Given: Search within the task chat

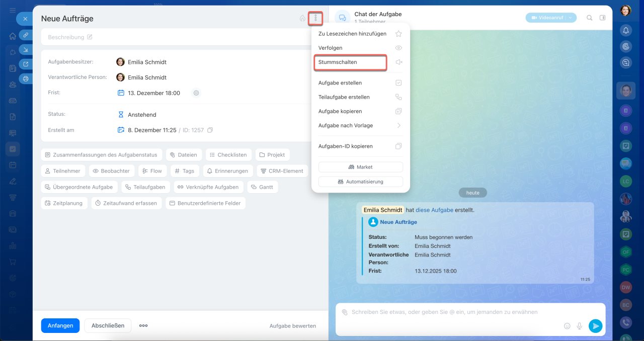Looking at the screenshot, I should (590, 18).
